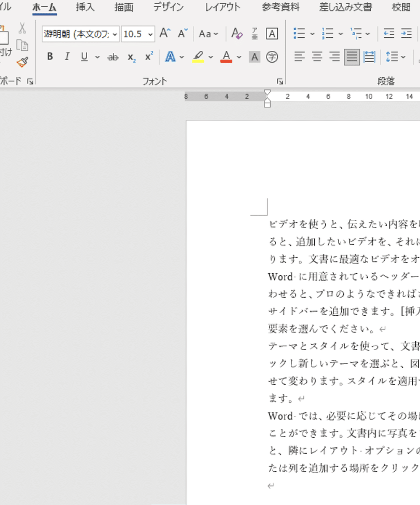Click the Clear All Formatting icon
Screen dimensions: 420x505
[237, 34]
